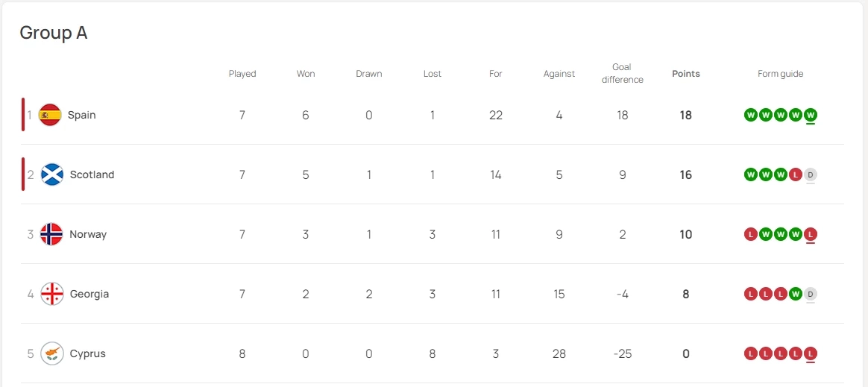Click Spain's most recent form result badge
This screenshot has height=387, width=868.
[x=811, y=115]
